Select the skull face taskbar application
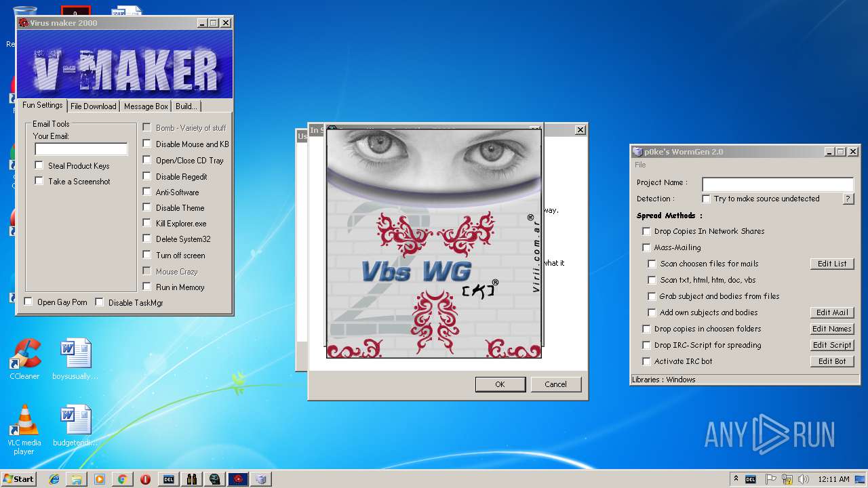The width and height of the screenshot is (868, 488). 215,479
